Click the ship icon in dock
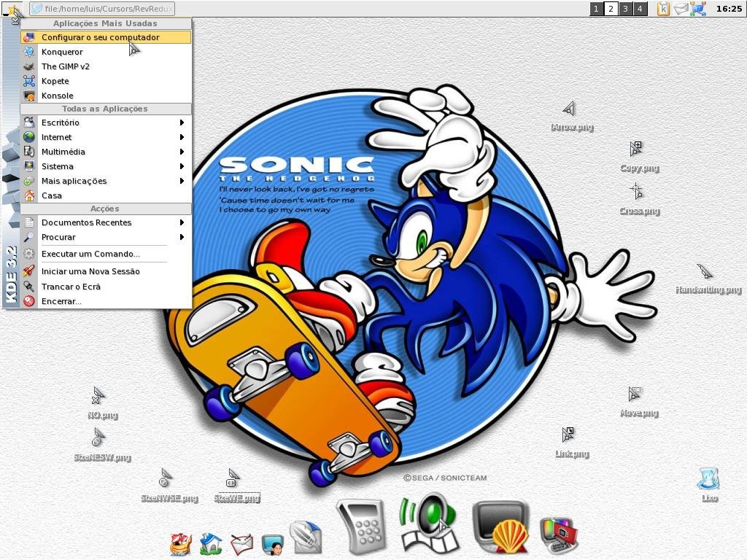 [x=182, y=544]
